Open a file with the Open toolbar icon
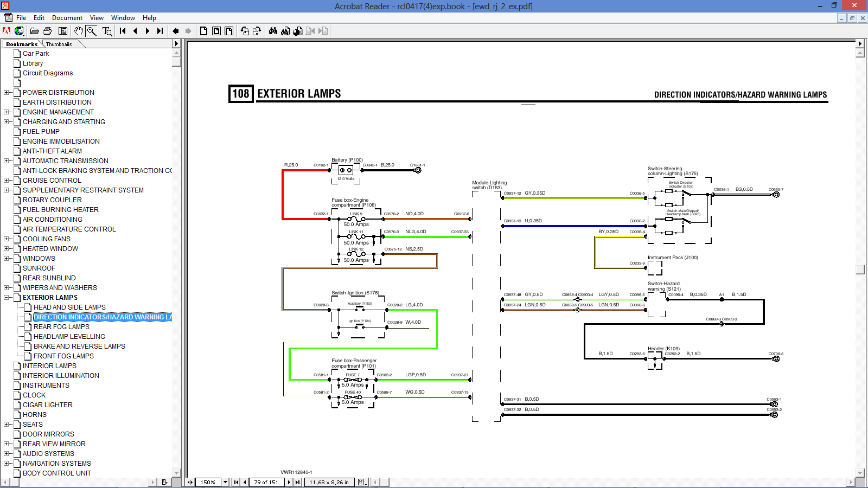This screenshot has width=868, height=488. pos(34,31)
